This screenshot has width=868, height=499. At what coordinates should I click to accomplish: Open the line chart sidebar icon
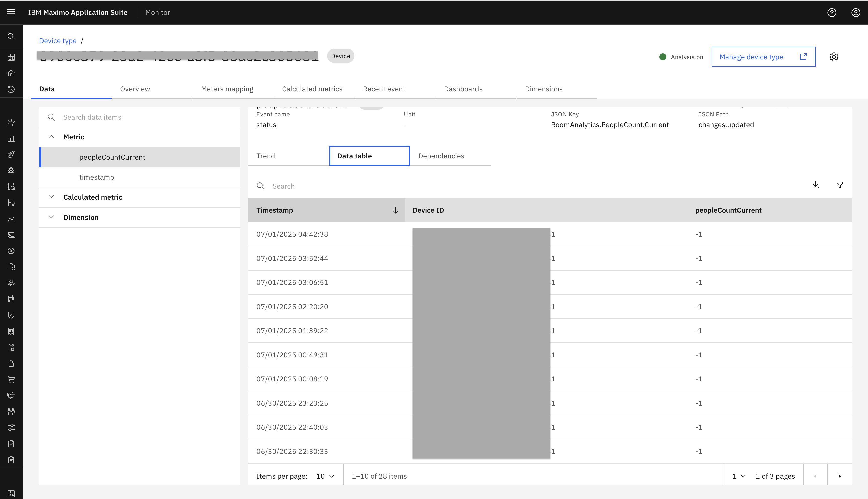click(11, 219)
